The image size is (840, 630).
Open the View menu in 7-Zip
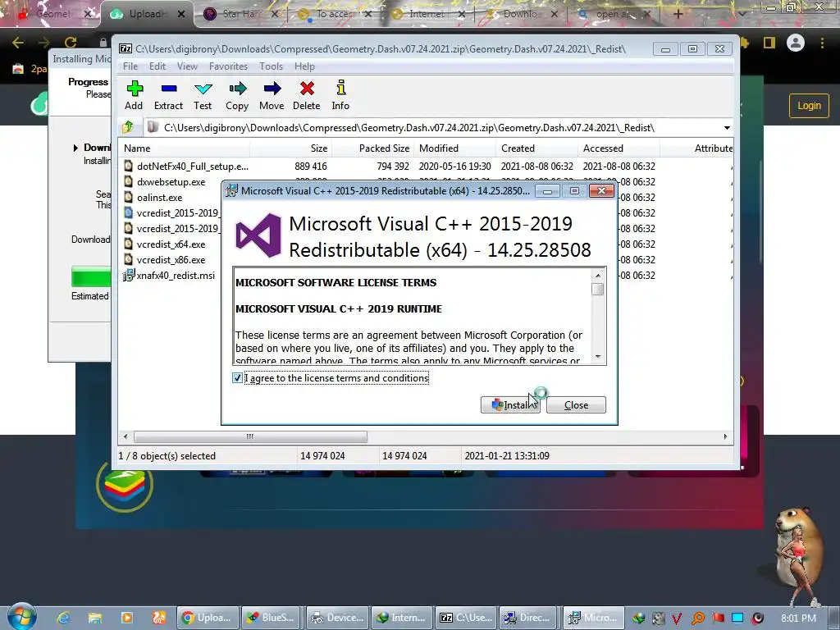(x=187, y=66)
